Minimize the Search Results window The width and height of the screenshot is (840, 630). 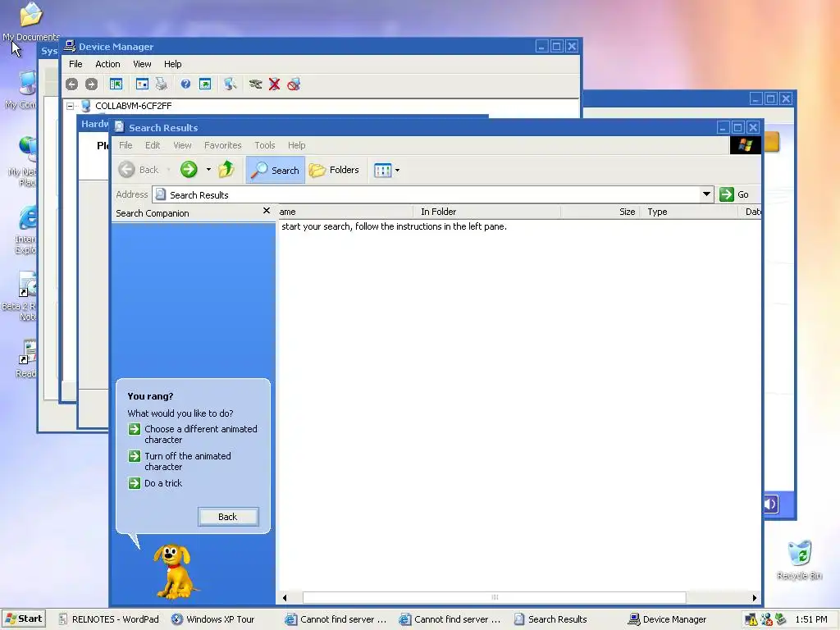point(724,127)
